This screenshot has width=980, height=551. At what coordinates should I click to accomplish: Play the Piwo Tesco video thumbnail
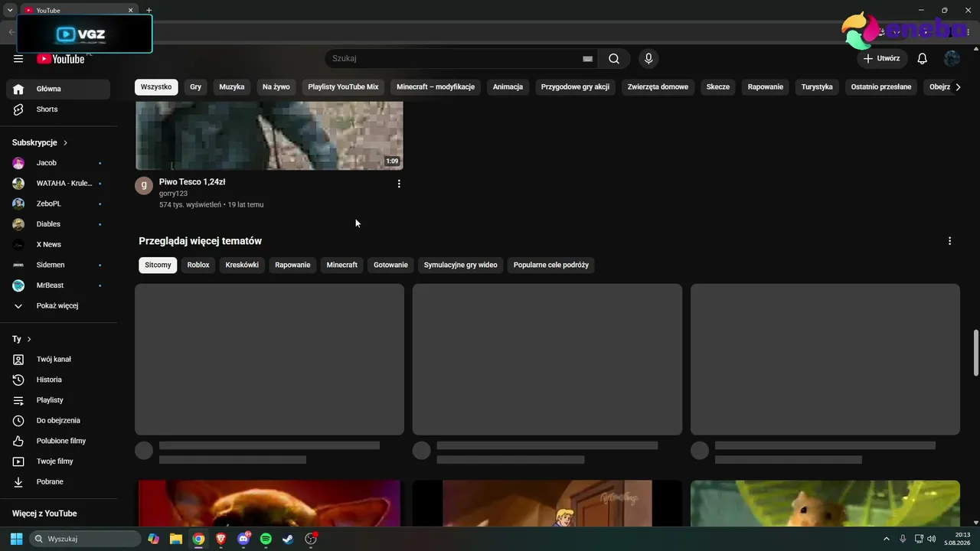pos(269,135)
